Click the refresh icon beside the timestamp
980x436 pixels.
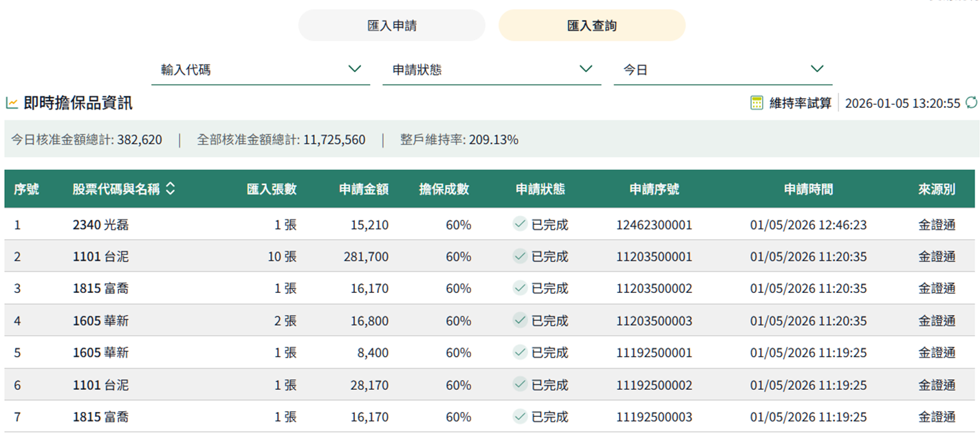pos(971,102)
